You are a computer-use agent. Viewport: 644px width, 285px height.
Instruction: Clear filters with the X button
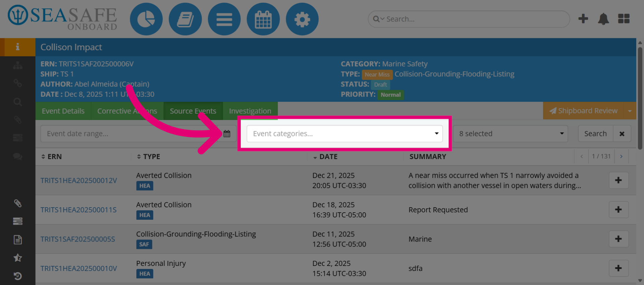(x=622, y=134)
